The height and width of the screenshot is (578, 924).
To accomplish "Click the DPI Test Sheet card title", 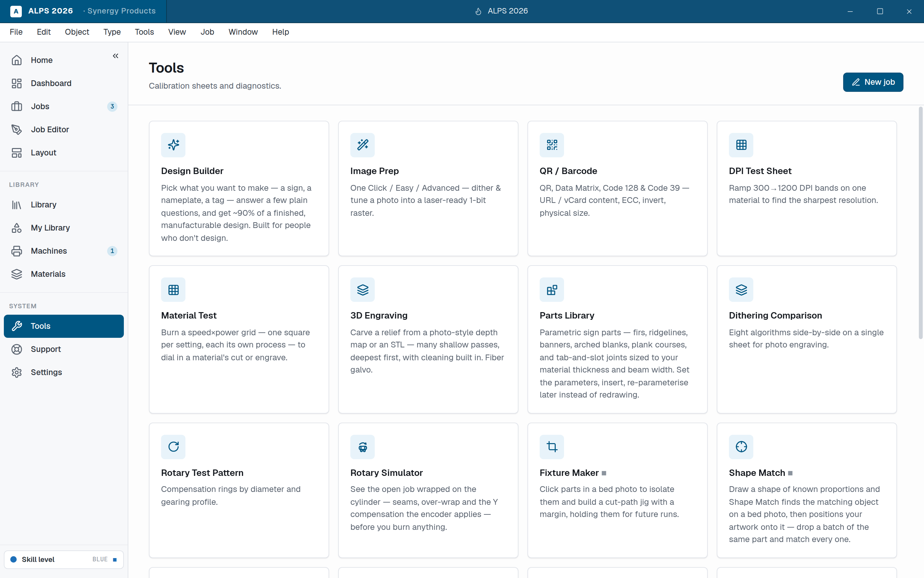I will (760, 171).
